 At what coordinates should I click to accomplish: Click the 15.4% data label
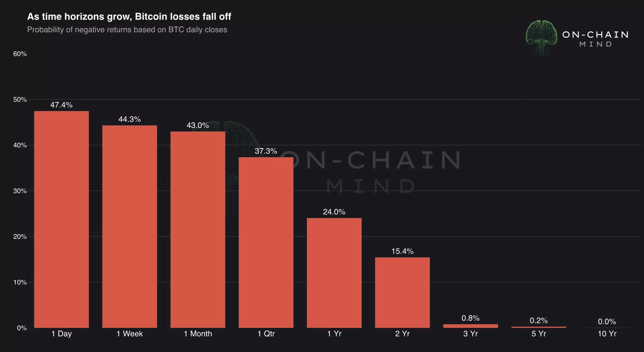(x=402, y=251)
